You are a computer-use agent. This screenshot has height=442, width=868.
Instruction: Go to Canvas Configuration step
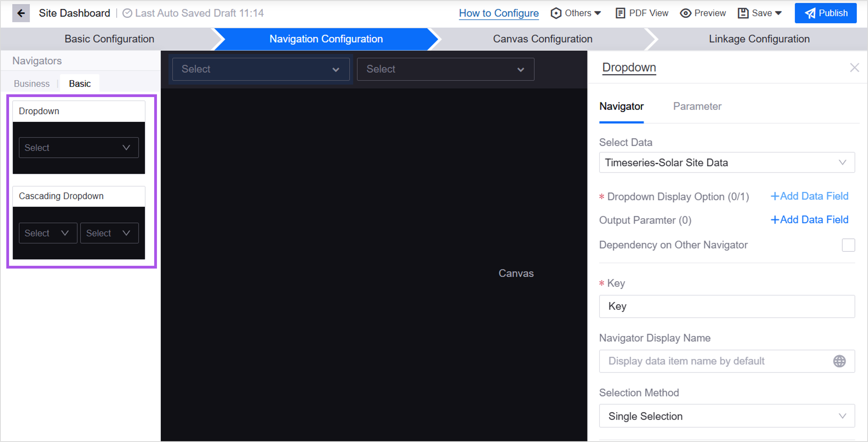click(x=542, y=39)
